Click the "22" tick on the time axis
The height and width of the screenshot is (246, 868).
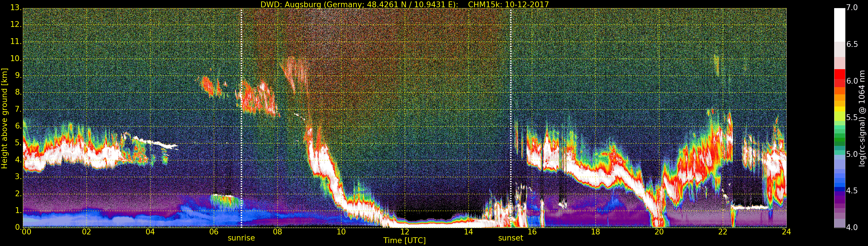(723, 232)
